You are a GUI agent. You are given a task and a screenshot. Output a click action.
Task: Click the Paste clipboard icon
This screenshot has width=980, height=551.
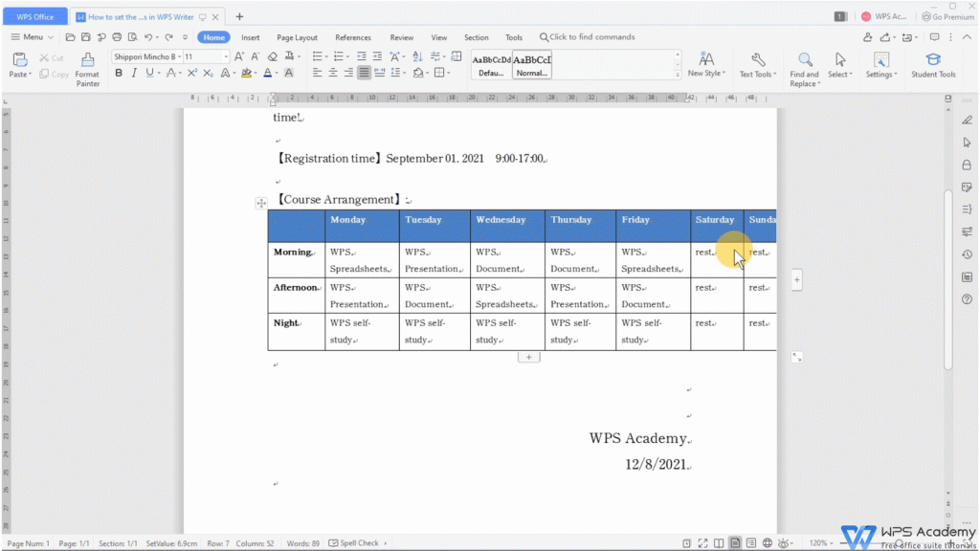coord(20,60)
